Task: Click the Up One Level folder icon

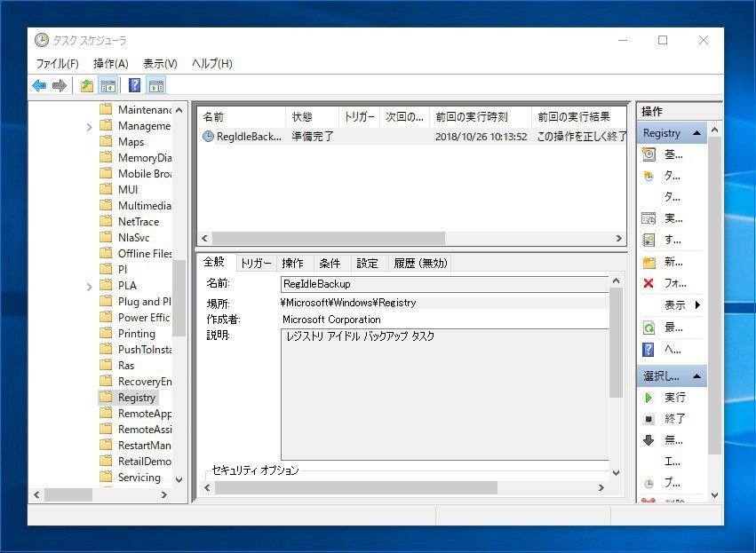Action: coord(86,86)
